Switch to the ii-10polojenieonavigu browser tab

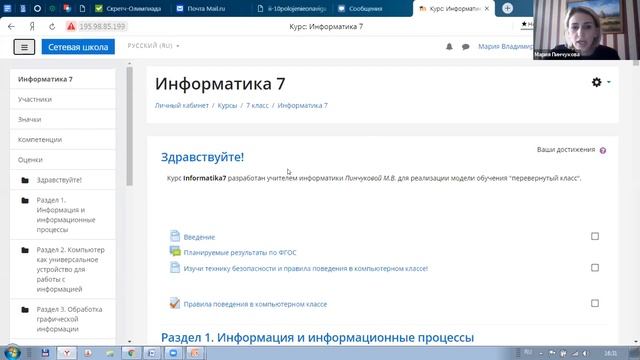292,9
